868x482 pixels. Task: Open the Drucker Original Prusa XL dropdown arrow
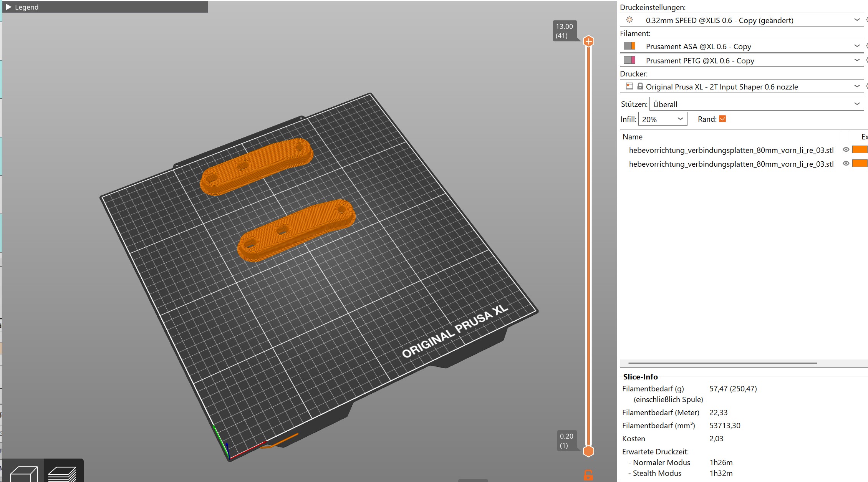pos(857,86)
